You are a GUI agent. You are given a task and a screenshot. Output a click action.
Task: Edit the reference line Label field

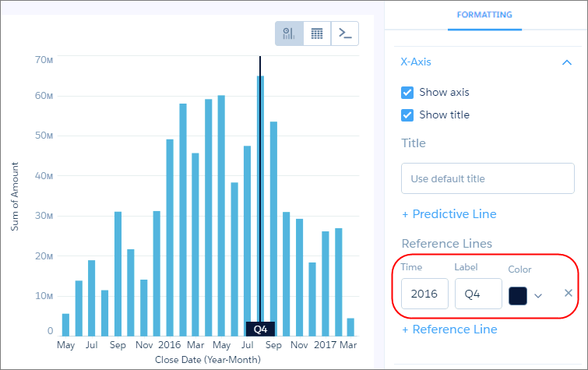point(478,294)
